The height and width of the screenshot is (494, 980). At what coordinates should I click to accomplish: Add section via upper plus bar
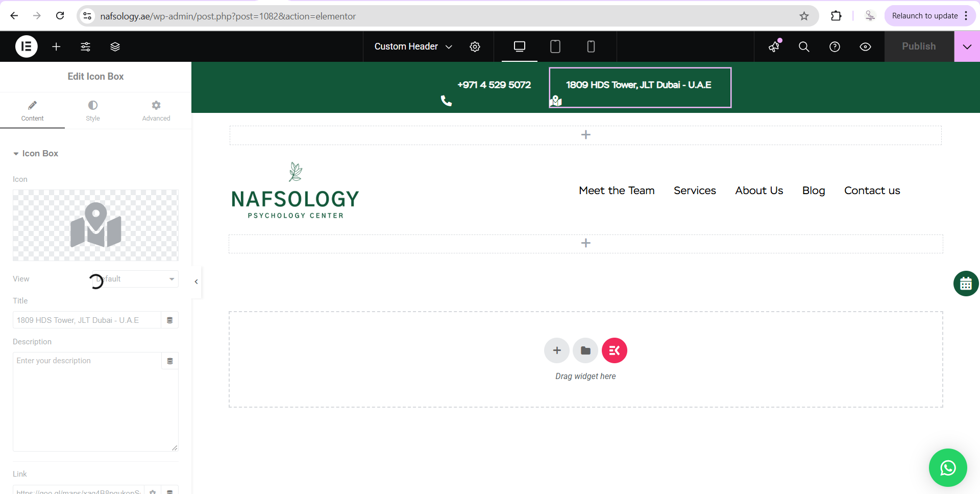point(585,135)
